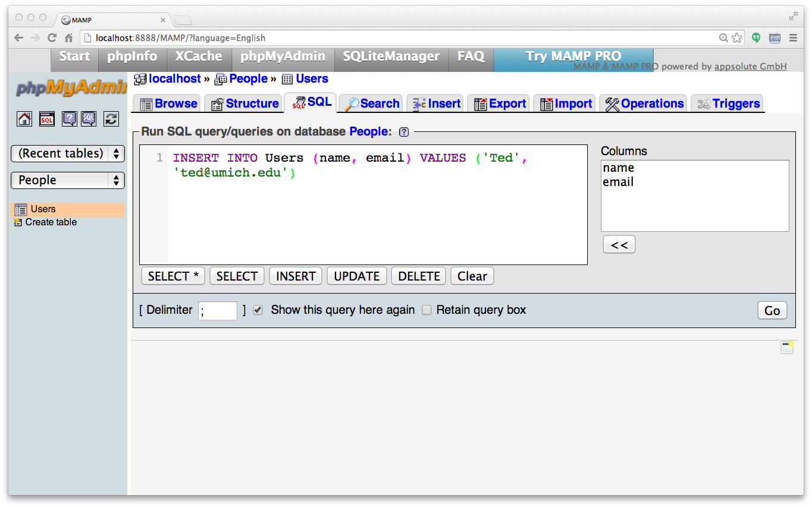The height and width of the screenshot is (507, 812).
Task: Click the zoom magnifier in address bar
Action: click(x=723, y=38)
